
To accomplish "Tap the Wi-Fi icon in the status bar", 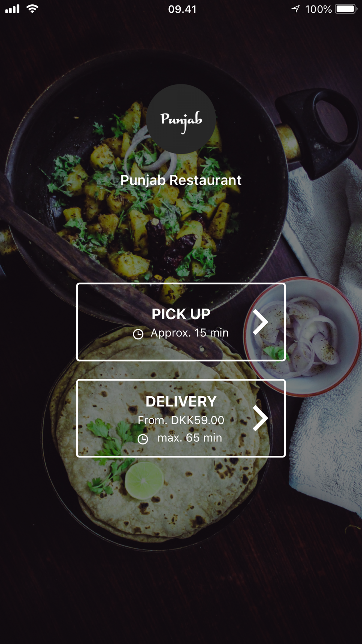I will point(33,9).
